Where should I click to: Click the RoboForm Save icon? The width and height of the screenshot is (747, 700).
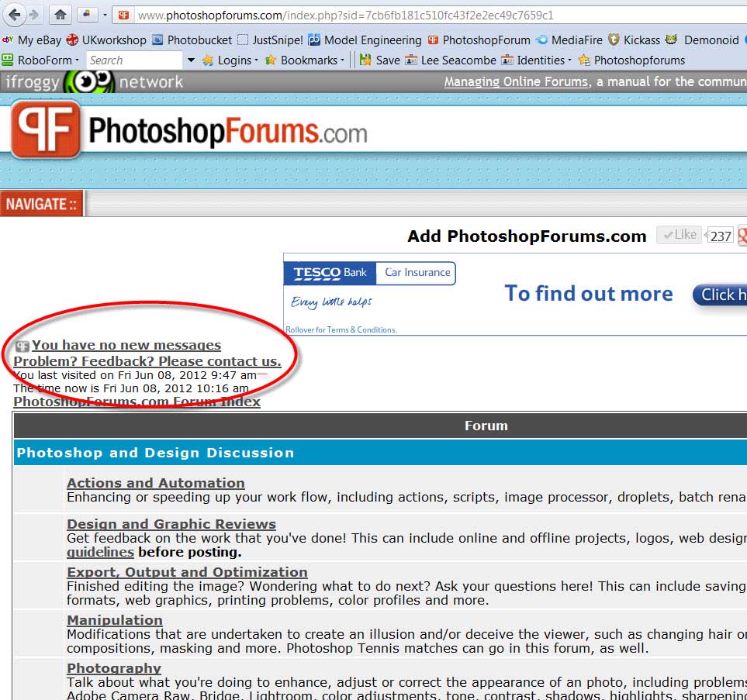(380, 60)
